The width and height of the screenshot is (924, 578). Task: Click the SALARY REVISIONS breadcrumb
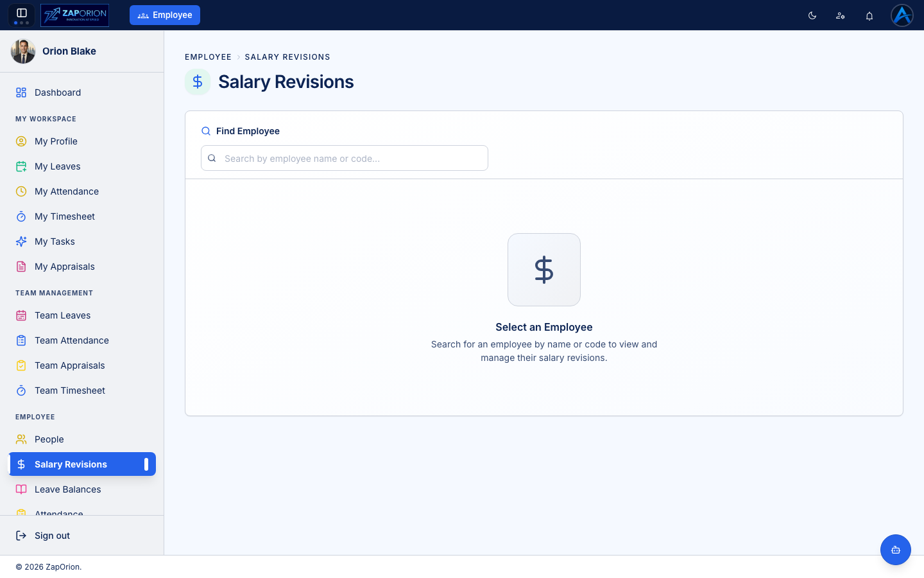[x=287, y=57]
